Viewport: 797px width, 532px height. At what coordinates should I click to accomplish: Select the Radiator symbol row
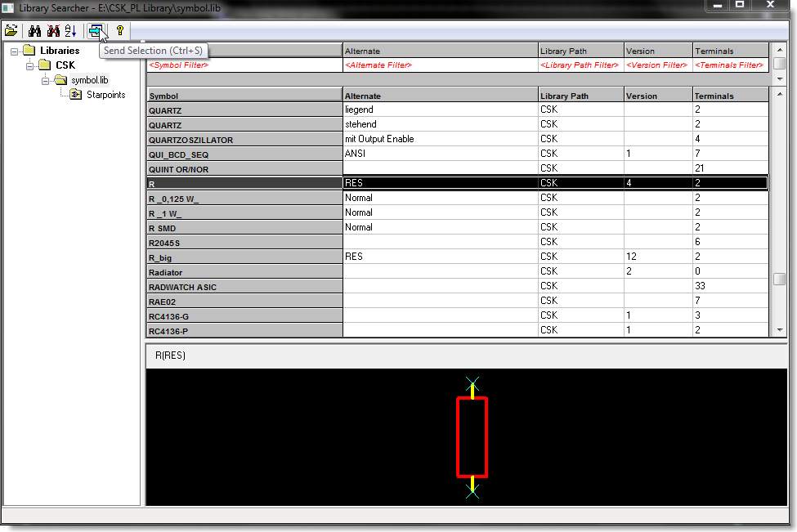(x=244, y=272)
